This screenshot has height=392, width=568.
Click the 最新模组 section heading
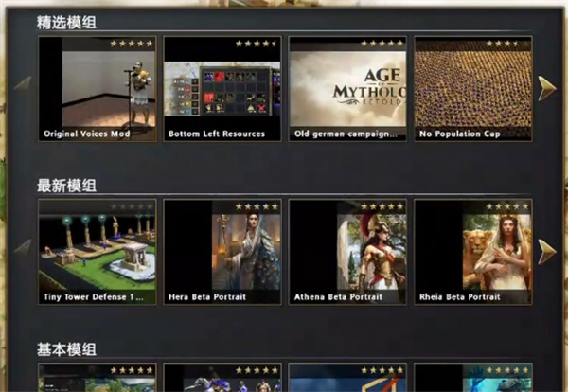click(x=66, y=186)
